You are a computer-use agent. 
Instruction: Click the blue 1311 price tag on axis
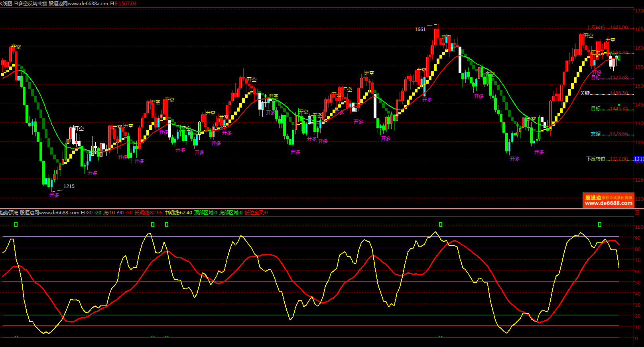point(638,159)
